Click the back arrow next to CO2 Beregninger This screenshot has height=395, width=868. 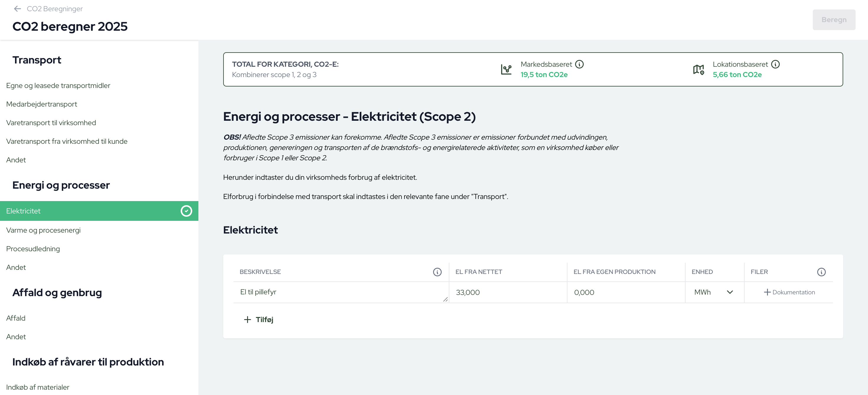[x=17, y=9]
